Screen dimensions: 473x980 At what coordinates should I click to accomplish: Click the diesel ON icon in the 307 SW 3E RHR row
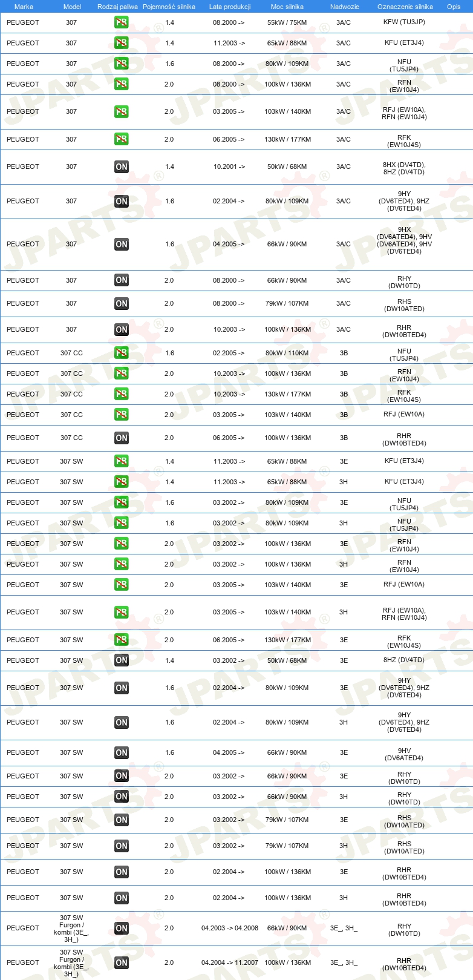click(x=122, y=872)
